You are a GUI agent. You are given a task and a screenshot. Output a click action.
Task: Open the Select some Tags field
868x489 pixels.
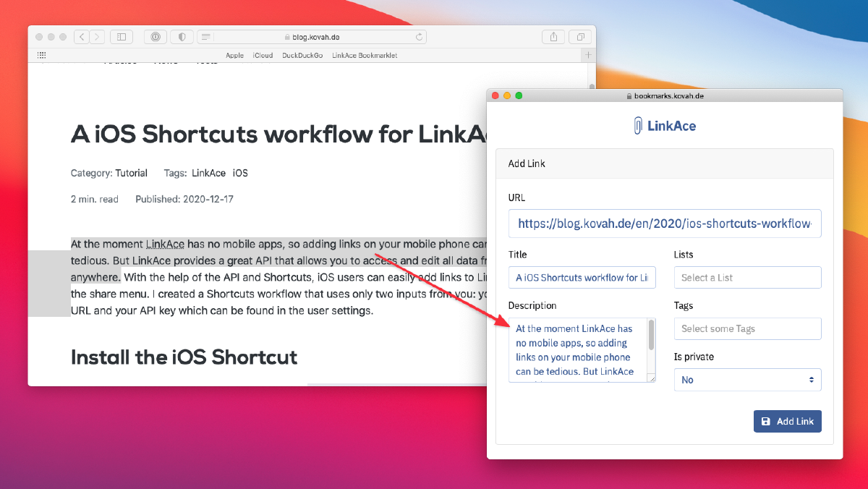pyautogui.click(x=747, y=328)
